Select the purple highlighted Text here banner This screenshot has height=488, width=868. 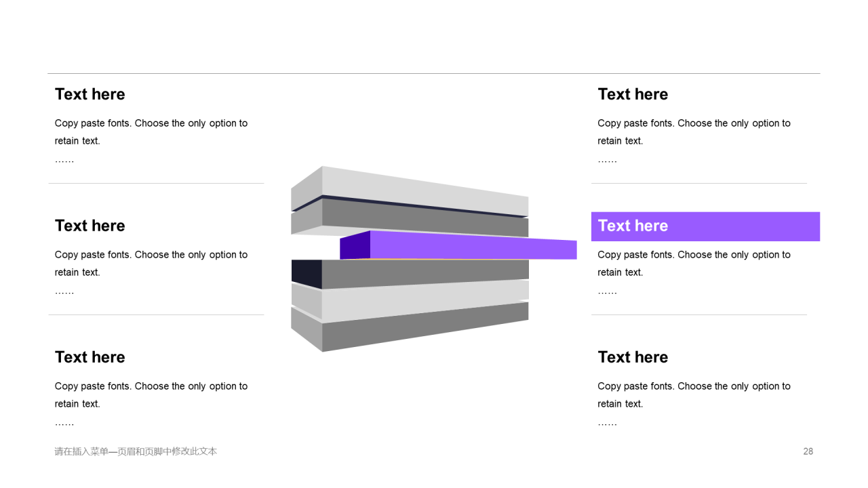[x=705, y=226]
